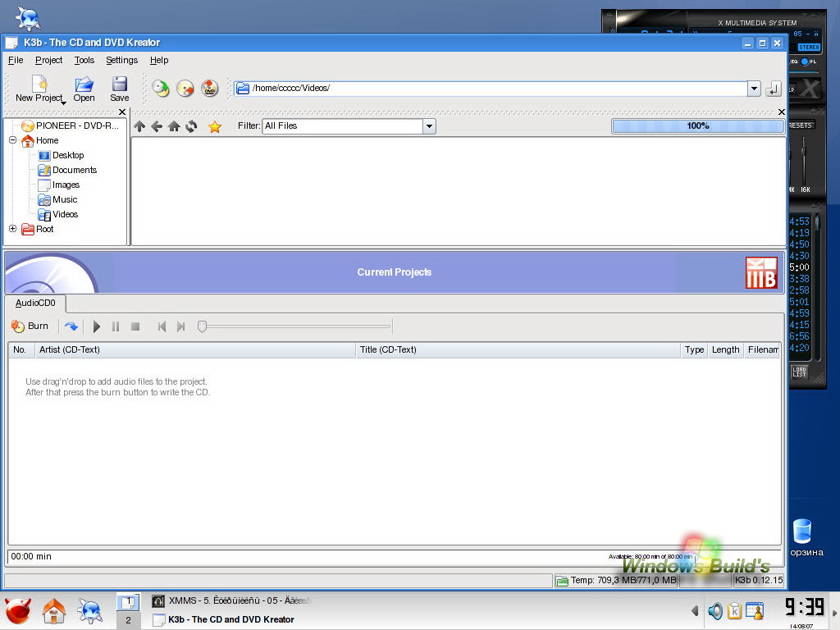
Task: Expand the hidden system tray arrow
Action: click(695, 610)
